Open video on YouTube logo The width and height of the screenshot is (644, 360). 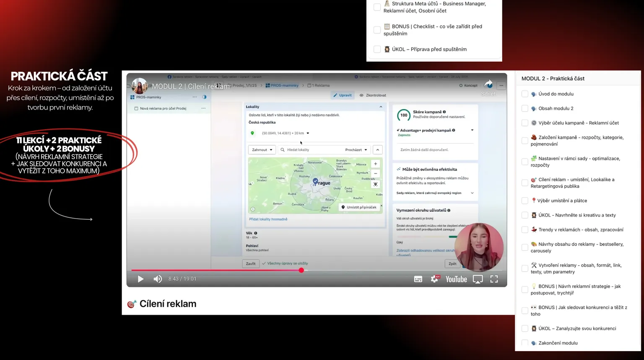456,279
